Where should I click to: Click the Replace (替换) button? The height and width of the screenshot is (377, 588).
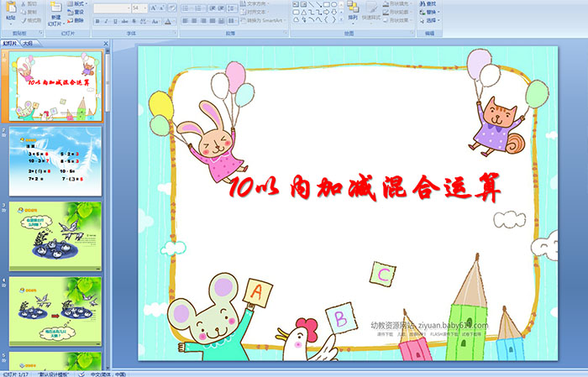click(x=430, y=13)
